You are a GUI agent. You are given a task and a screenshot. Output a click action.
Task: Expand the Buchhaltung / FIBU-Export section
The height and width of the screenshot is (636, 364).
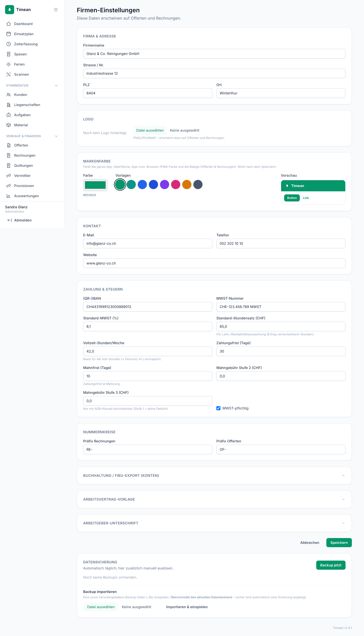pos(214,476)
